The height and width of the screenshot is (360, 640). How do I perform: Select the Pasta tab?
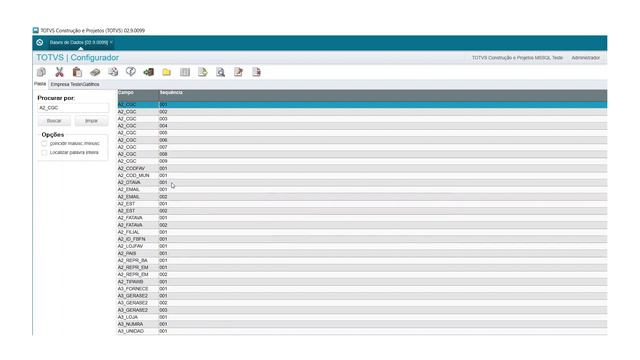[x=40, y=84]
